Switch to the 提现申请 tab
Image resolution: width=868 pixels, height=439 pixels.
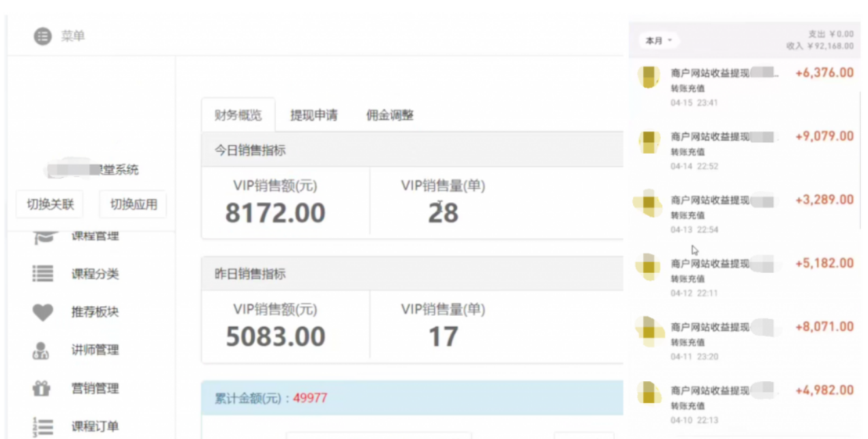[313, 115]
